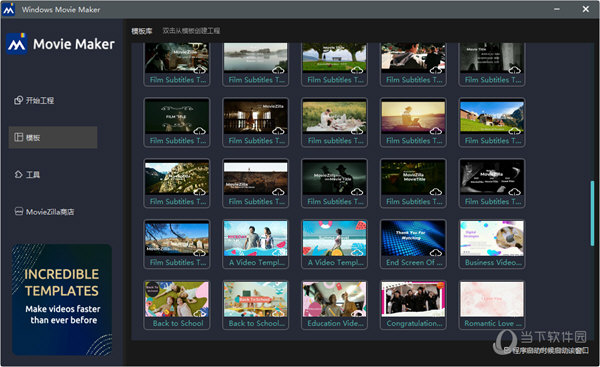Viewport: 600px width, 367px height.
Task: Select the dark green MovieZilla MovieTitle text thumbnail
Action: [x=413, y=178]
